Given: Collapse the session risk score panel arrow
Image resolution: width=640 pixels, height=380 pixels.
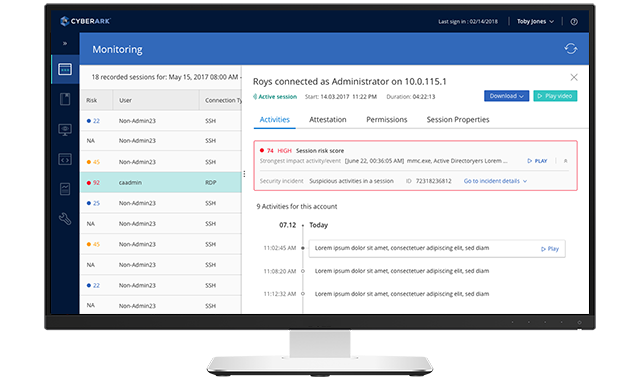Looking at the screenshot, I should [x=565, y=161].
